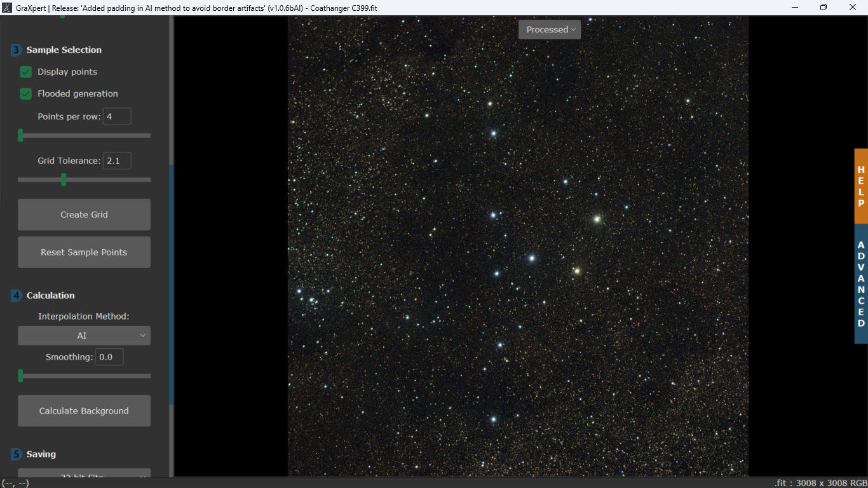This screenshot has height=488, width=868.
Task: Click the left panel vertical scrollbar
Action: 172,285
